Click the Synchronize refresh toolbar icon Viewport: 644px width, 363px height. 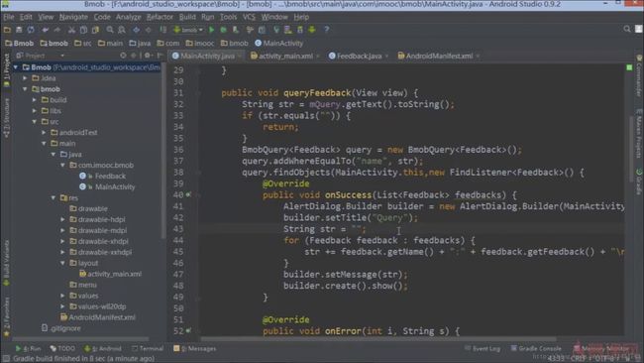coord(31,30)
